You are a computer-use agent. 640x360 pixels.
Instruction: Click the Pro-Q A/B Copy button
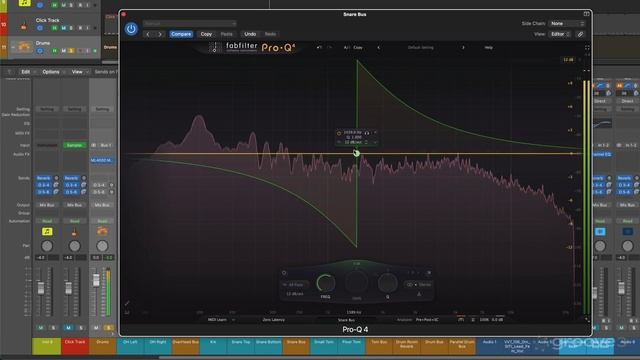[x=353, y=48]
